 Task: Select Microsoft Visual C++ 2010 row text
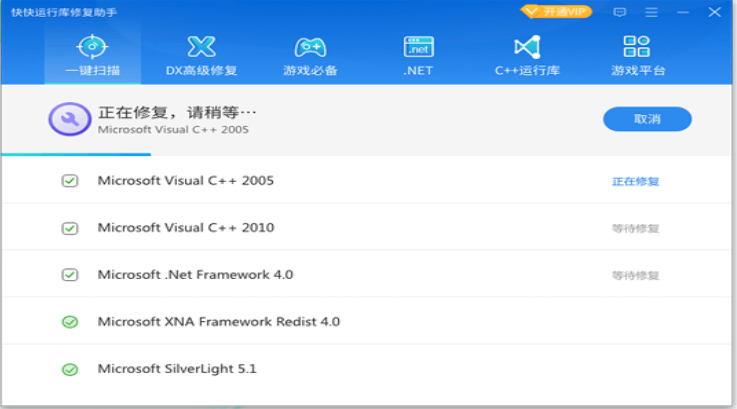[186, 228]
